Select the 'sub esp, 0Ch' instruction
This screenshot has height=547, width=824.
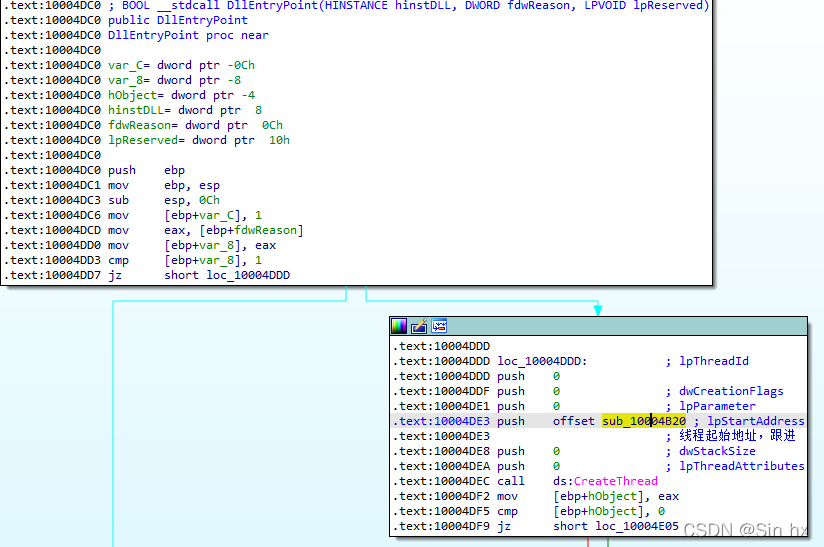click(x=164, y=200)
